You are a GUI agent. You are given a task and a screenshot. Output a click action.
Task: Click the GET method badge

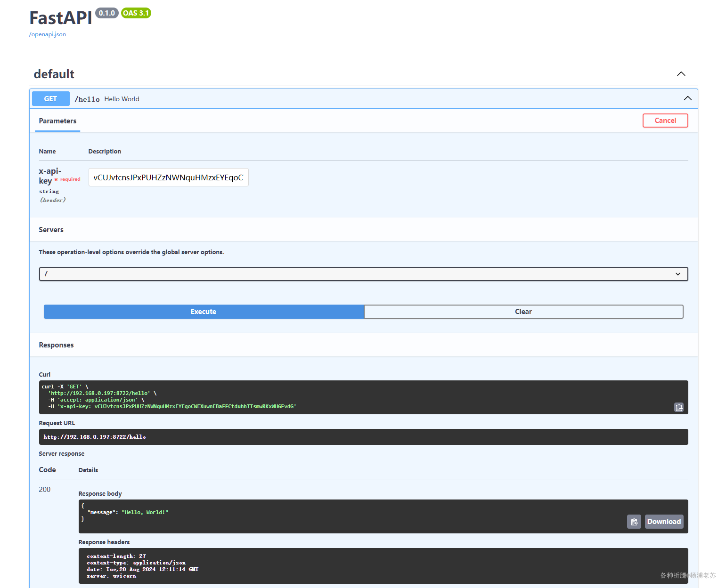point(51,99)
